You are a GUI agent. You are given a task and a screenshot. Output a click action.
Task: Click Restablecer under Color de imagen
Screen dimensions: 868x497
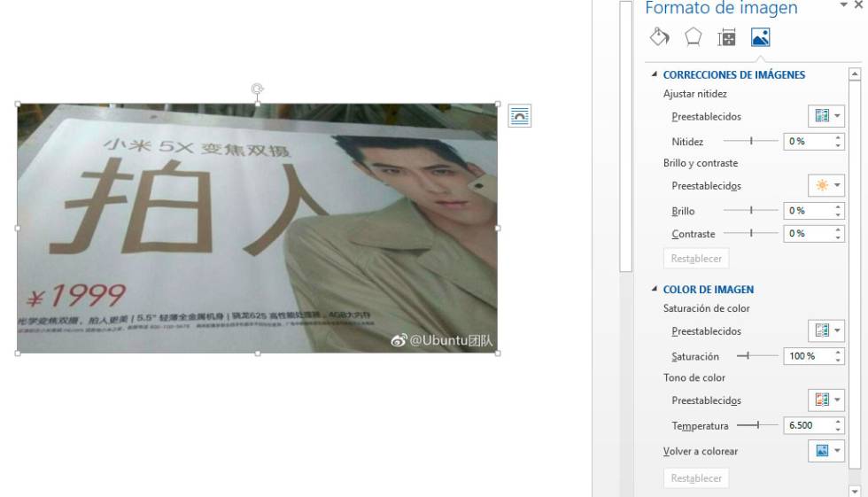[x=696, y=478]
